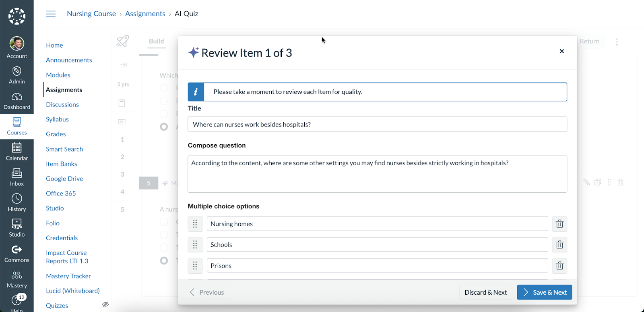The image size is (644, 312).
Task: Open the Calendar in global navigation
Action: (17, 152)
